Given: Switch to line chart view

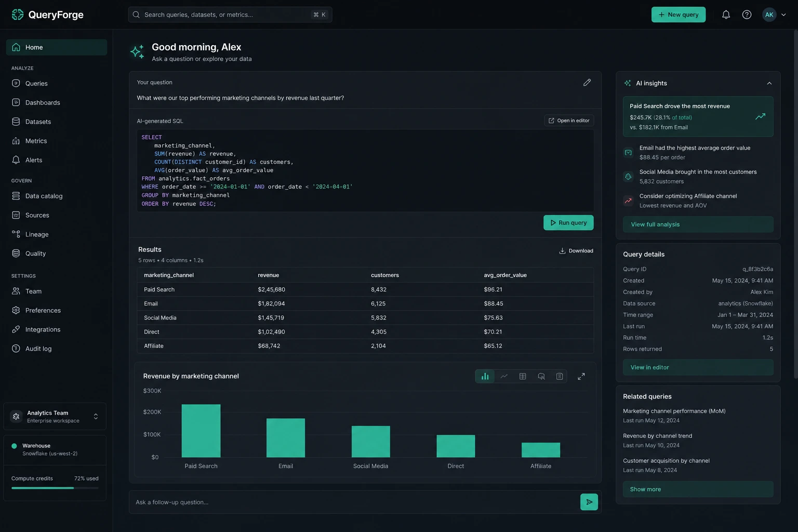Looking at the screenshot, I should (504, 376).
